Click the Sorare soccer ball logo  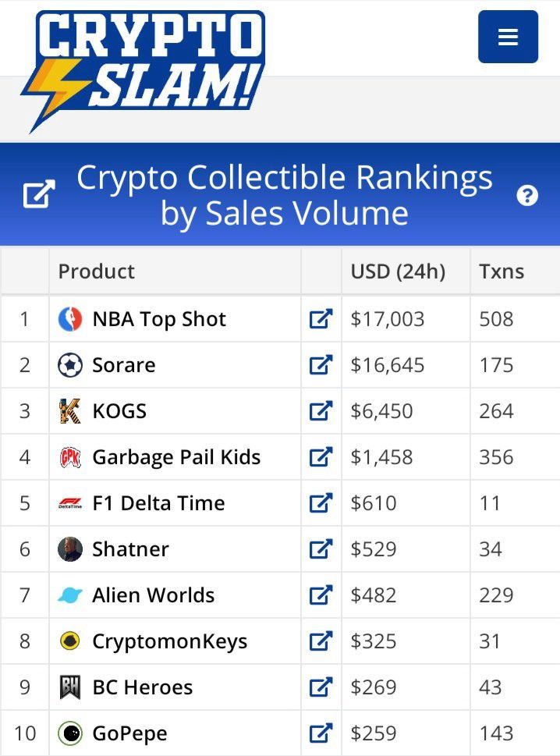[x=70, y=365]
